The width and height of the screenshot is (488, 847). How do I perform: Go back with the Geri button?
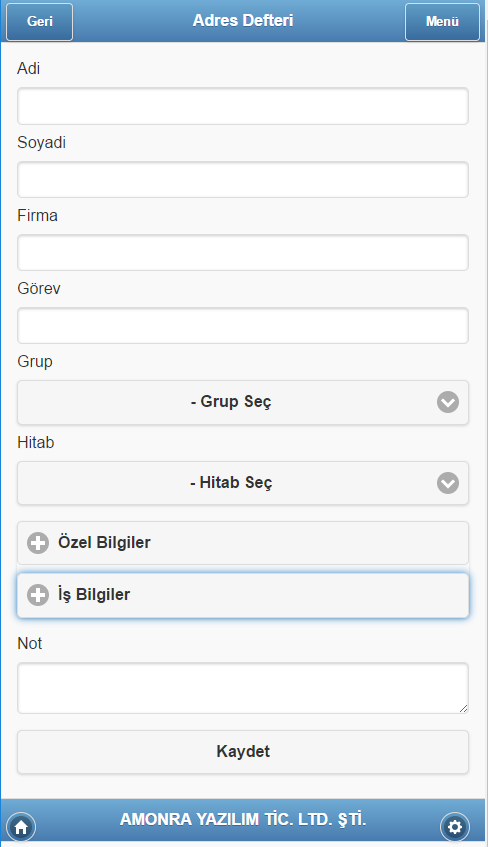click(39, 22)
